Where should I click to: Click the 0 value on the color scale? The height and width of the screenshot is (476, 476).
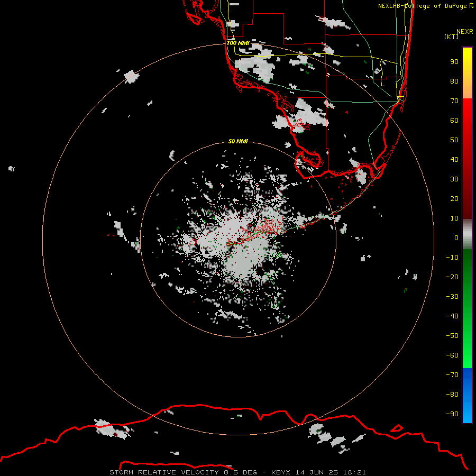(456, 238)
